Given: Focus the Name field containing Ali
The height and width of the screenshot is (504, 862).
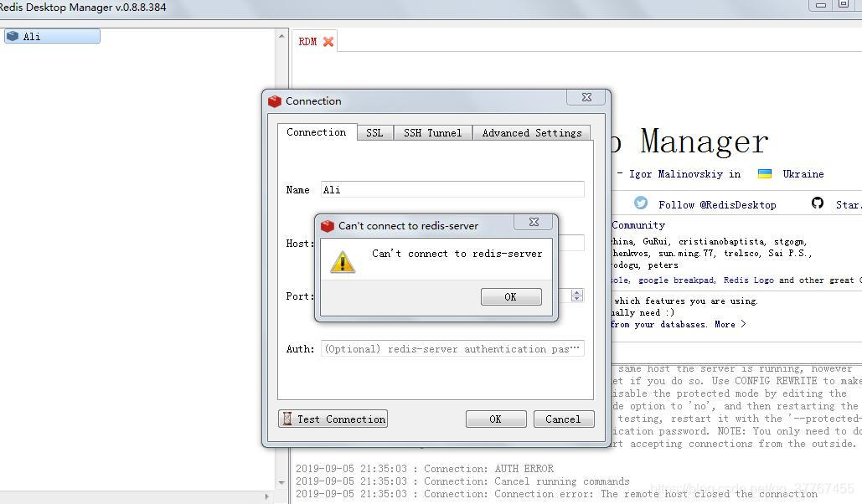Looking at the screenshot, I should (452, 189).
